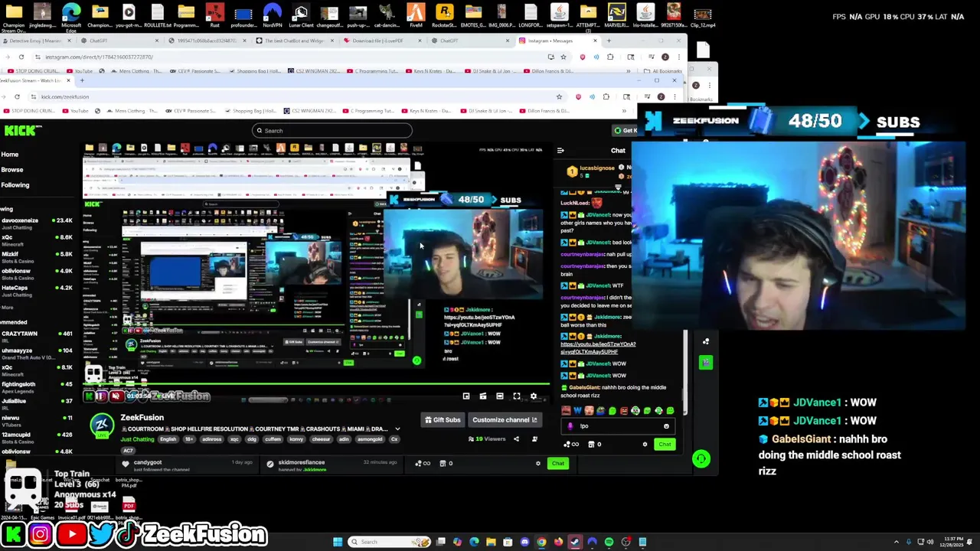Expand the system tray hidden icons chevron
This screenshot has height=551, width=980.
point(897,542)
